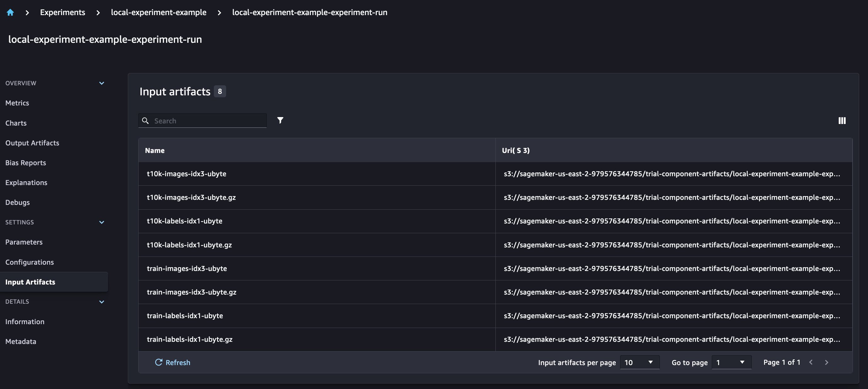
Task: Click local-experiment-example breadcrumb link
Action: coord(158,13)
